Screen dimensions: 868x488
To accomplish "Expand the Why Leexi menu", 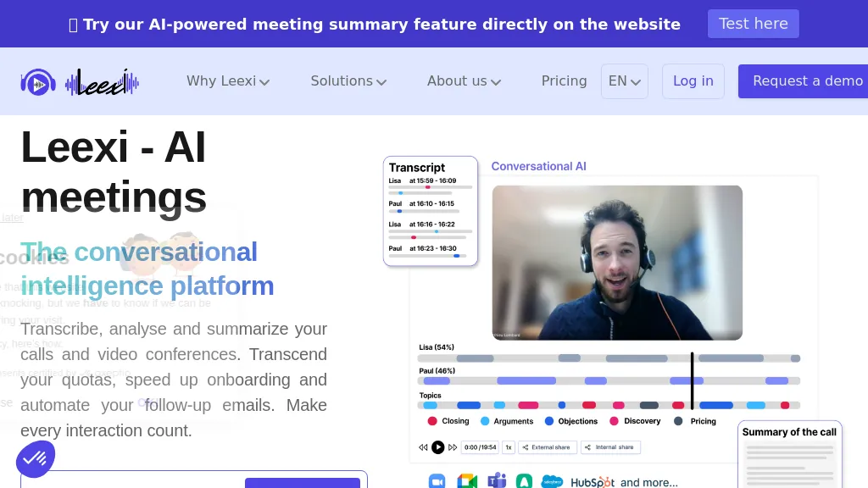I will tap(228, 81).
